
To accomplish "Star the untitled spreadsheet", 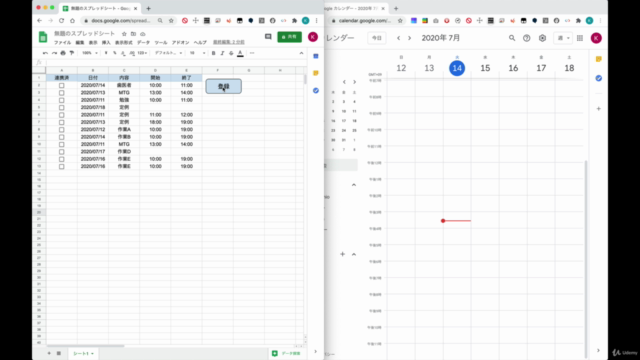I will [x=124, y=34].
